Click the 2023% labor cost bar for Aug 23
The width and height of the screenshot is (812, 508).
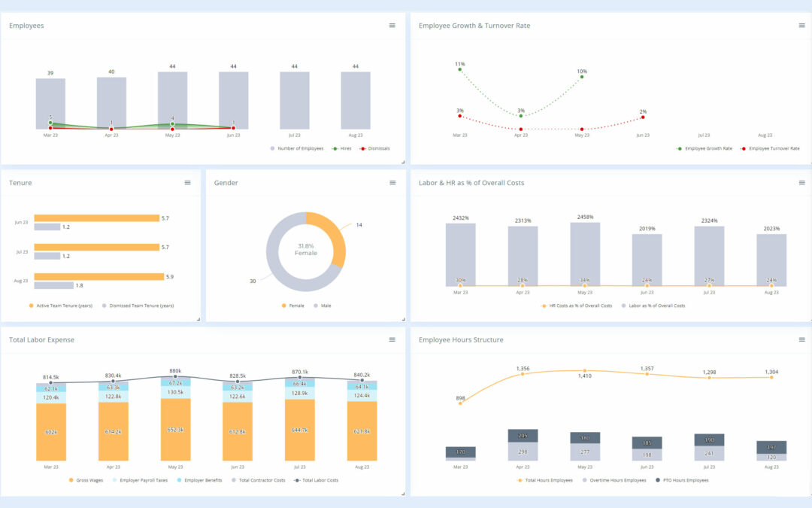point(771,259)
